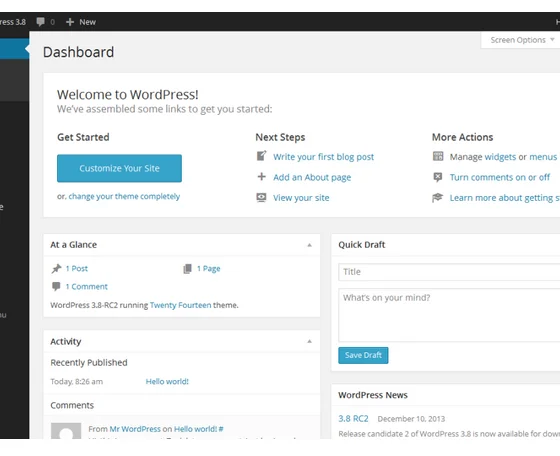This screenshot has height=456, width=560.
Task: Open Hello world! under Recently Published
Action: coord(167,381)
